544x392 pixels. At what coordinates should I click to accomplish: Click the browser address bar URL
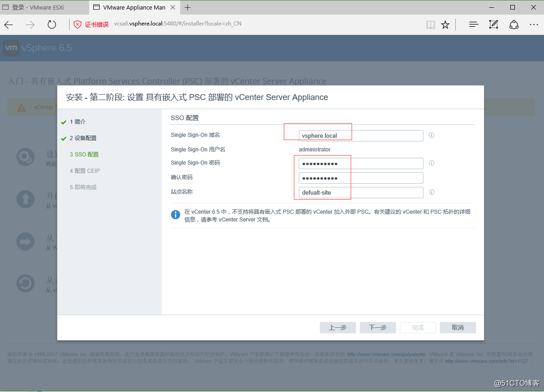[178, 24]
